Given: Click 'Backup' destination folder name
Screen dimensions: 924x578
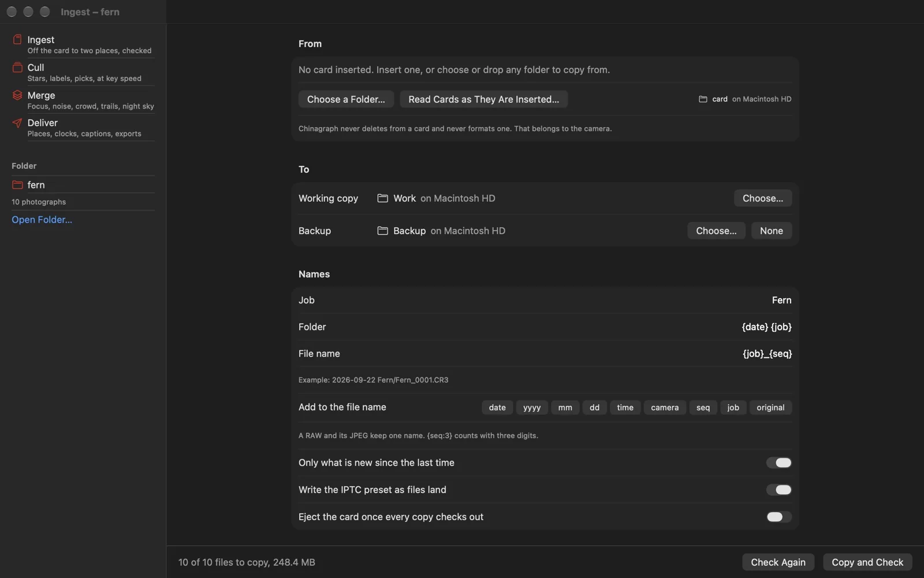Looking at the screenshot, I should 409,231.
